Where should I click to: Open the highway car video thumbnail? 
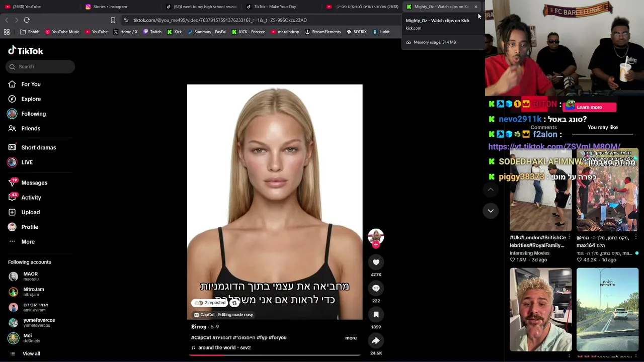pos(607,309)
